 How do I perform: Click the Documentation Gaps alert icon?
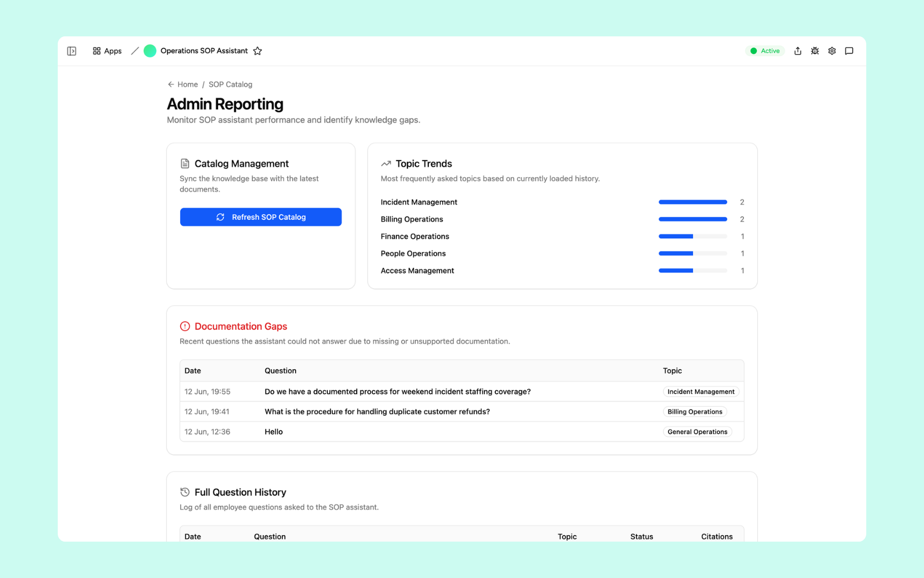pos(185,326)
